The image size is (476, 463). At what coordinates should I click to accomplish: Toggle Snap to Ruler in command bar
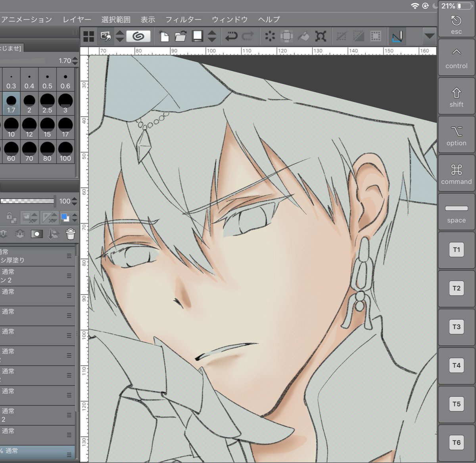coord(397,37)
